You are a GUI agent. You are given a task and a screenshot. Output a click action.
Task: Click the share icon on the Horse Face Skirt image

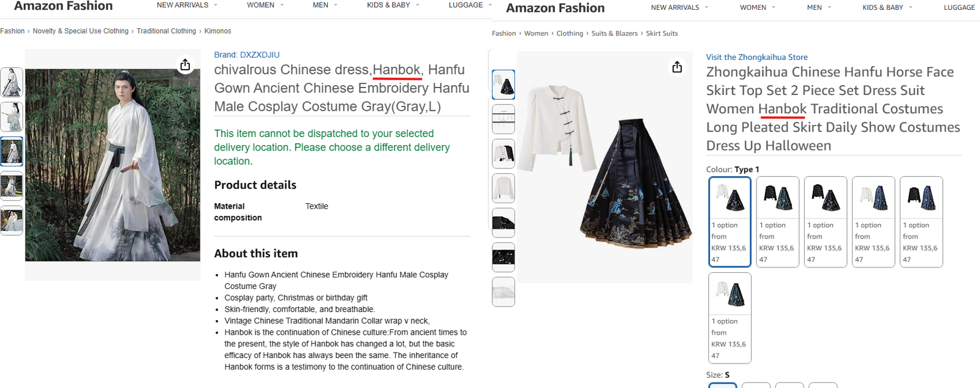(x=676, y=67)
